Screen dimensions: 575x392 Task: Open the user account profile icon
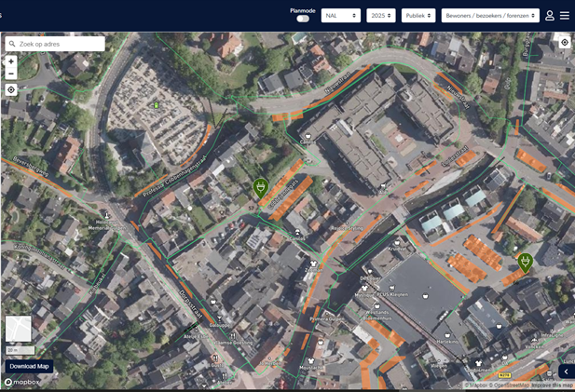coord(550,16)
